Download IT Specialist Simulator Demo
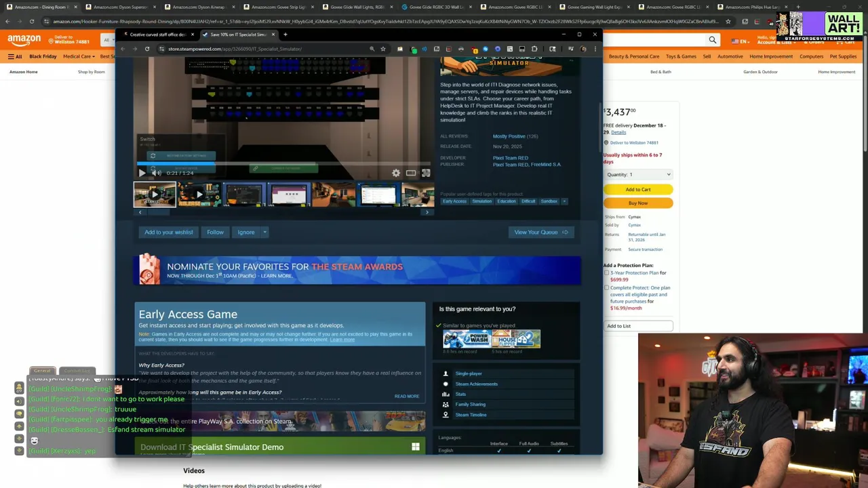868x488 pixels. [279, 447]
